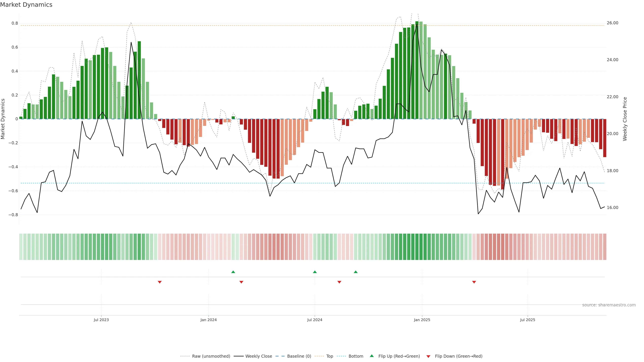Click the Market Dynamics chart title
The height and width of the screenshot is (362, 644).
point(26,5)
